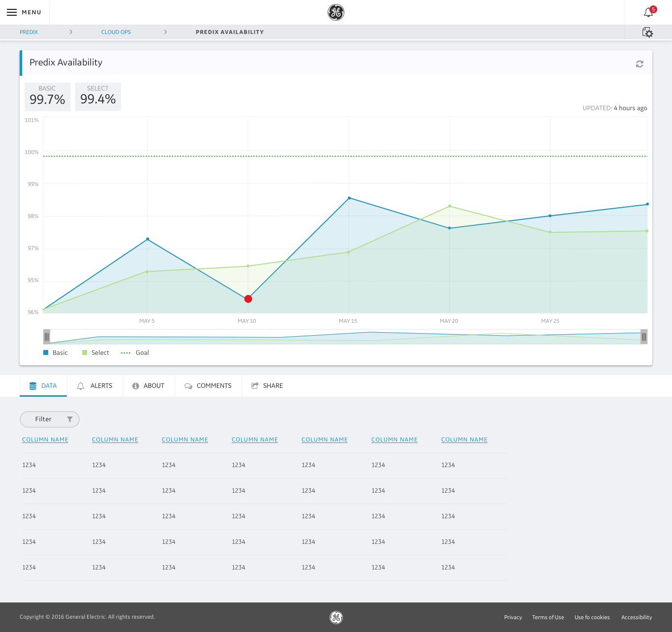Grab the left range slider handle
Image resolution: width=672 pixels, height=632 pixels.
click(x=47, y=337)
